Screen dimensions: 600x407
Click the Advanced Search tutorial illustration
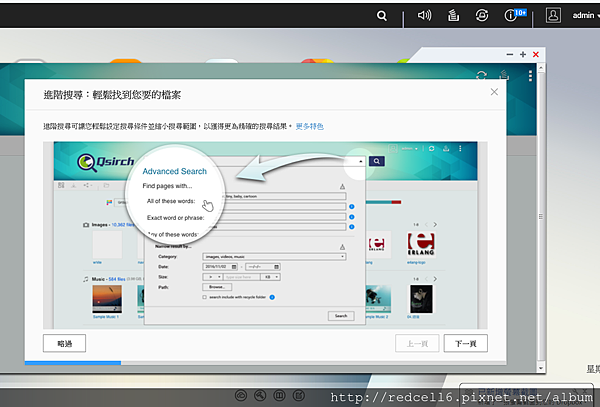point(265,235)
